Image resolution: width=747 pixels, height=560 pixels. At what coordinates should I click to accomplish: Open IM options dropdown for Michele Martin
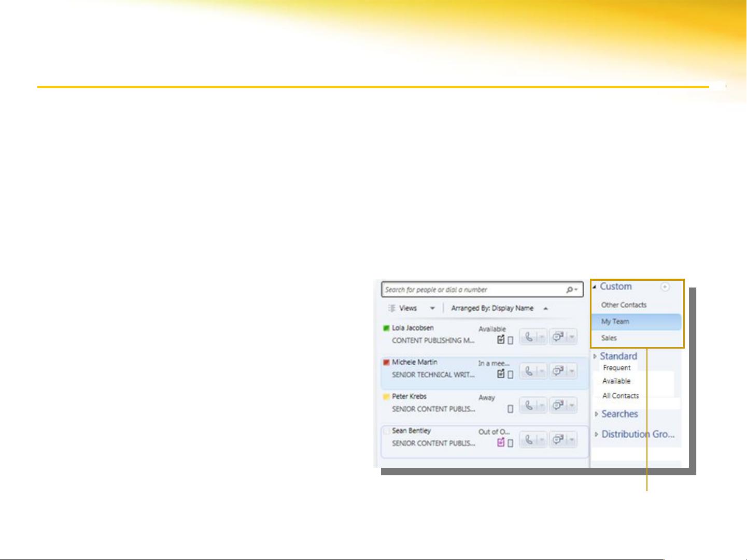(572, 371)
